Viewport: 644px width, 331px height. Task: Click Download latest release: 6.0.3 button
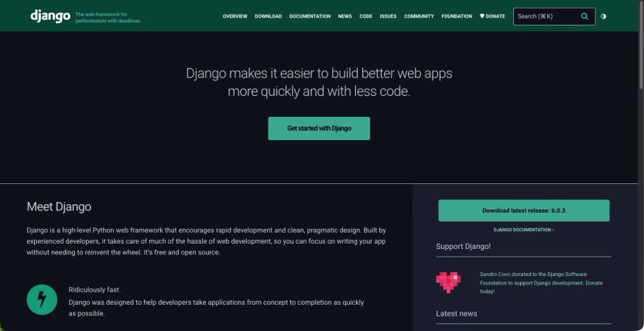[x=524, y=210]
